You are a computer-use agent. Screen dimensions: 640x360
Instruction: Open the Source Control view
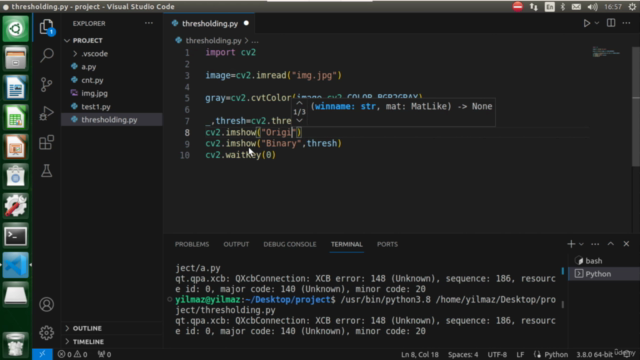(x=47, y=84)
